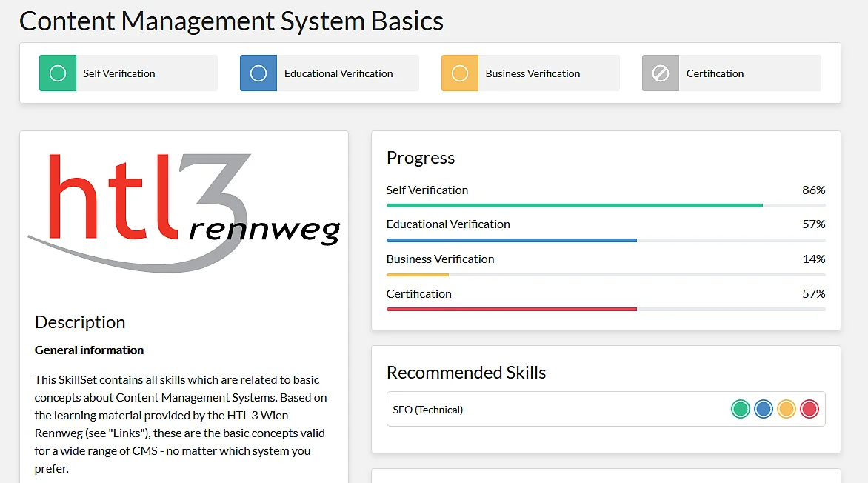The height and width of the screenshot is (483, 868).
Task: Click the HTL3 Rennweg logo image
Action: 184,211
